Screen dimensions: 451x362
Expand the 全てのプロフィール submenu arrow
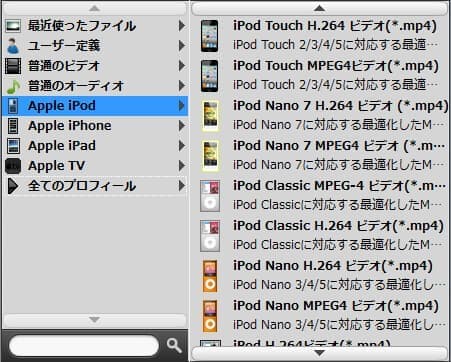[x=182, y=186]
